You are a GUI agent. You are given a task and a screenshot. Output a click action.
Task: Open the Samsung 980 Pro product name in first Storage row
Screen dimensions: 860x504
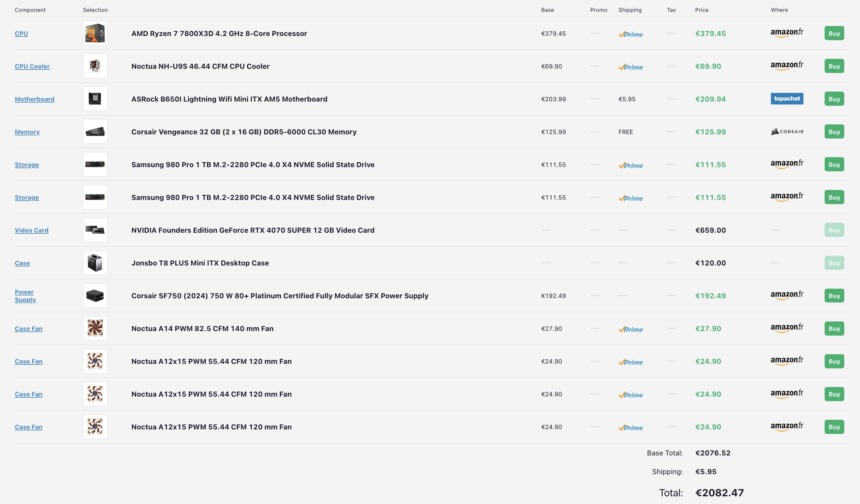[x=252, y=165]
